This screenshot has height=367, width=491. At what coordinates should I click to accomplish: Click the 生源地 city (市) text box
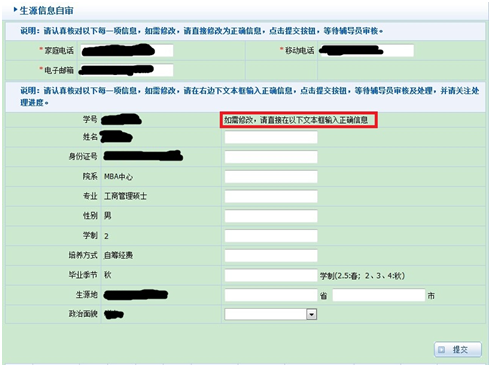(379, 295)
